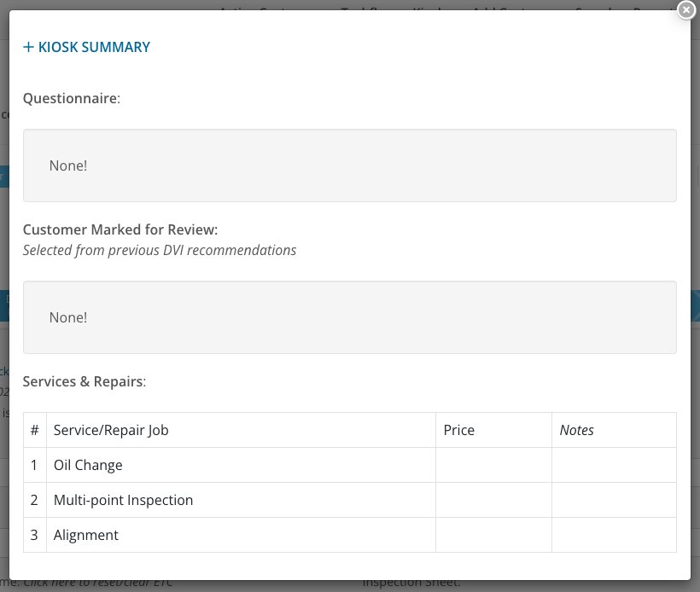Click the Questionnaire None! box
The height and width of the screenshot is (592, 700).
coord(349,165)
